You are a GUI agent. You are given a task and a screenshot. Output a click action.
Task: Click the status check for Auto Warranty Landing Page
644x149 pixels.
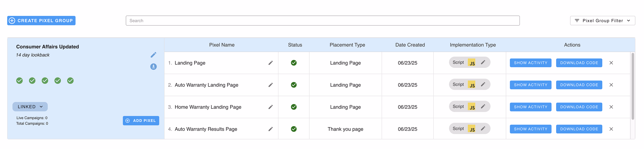click(x=294, y=85)
